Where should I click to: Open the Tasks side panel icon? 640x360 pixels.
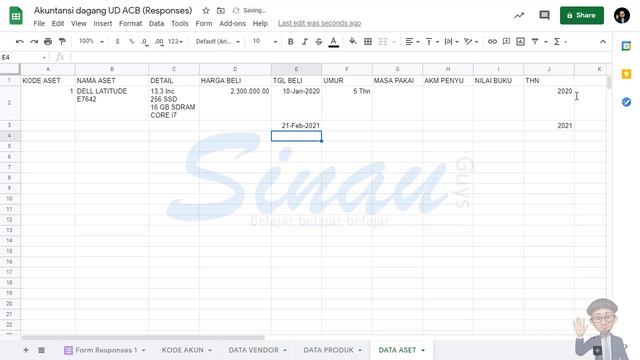tap(626, 102)
